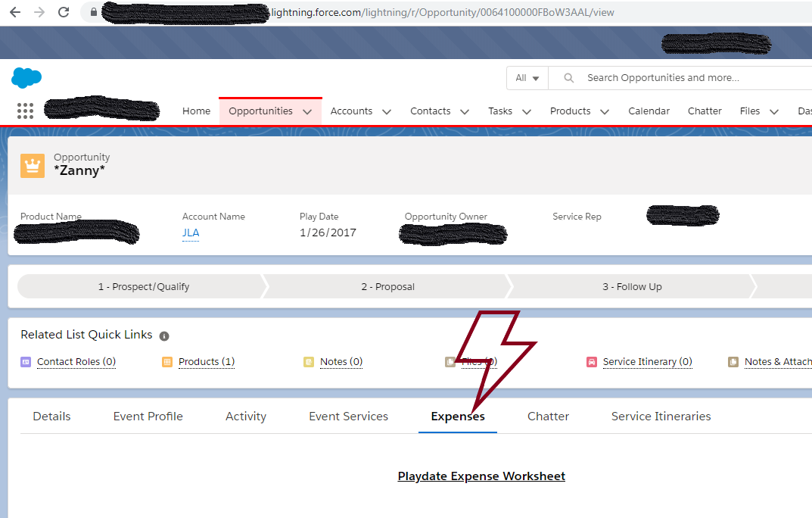Open the Accounts nav tab
The width and height of the screenshot is (812, 518).
click(x=351, y=111)
